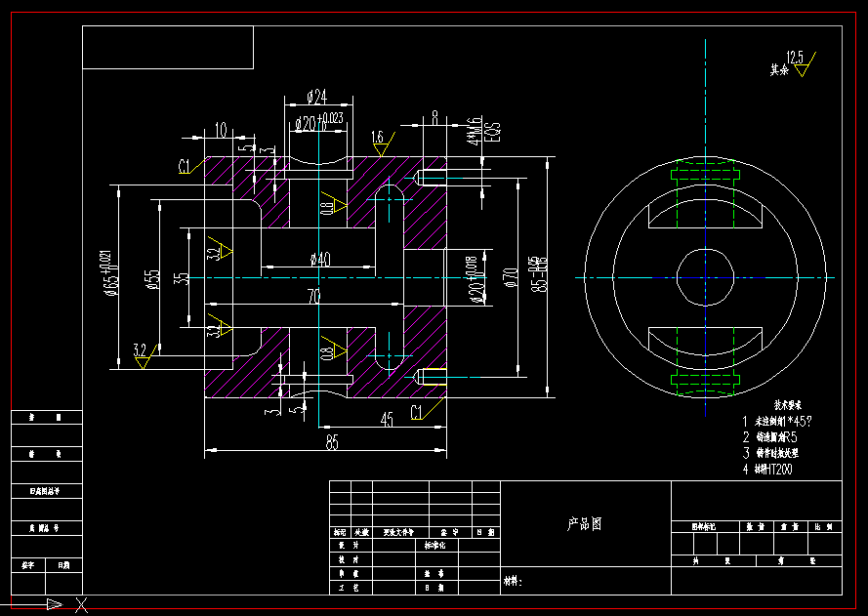The width and height of the screenshot is (868, 616).
Task: Click the ø65+0.021 vertical dimension
Action: pyautogui.click(x=109, y=273)
